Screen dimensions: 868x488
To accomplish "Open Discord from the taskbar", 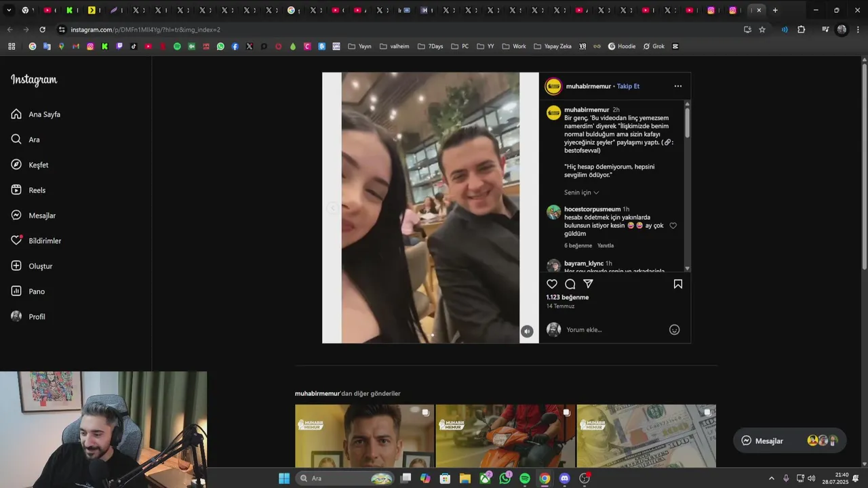I will point(564,478).
